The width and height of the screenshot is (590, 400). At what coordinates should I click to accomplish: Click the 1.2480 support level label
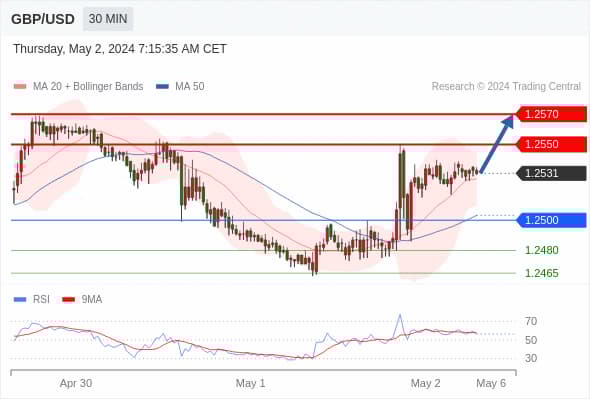pyautogui.click(x=541, y=250)
